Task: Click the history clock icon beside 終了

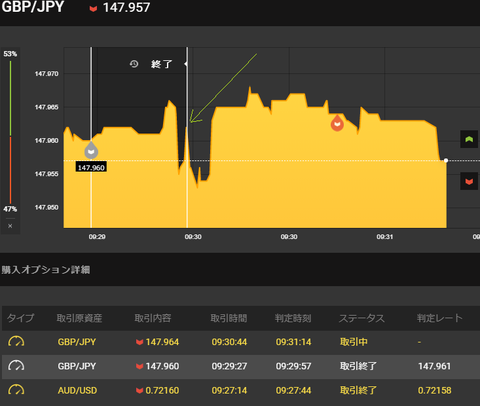Action: [134, 64]
